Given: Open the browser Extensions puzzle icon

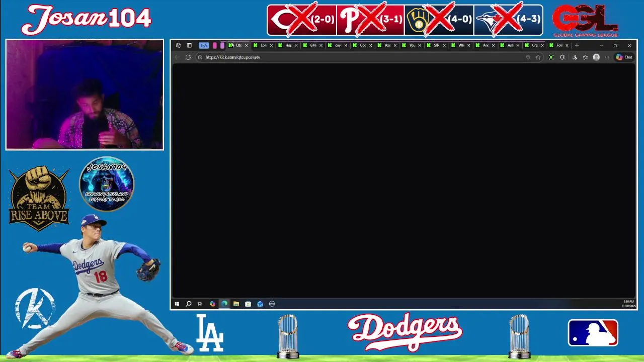Looking at the screenshot, I should (562, 57).
